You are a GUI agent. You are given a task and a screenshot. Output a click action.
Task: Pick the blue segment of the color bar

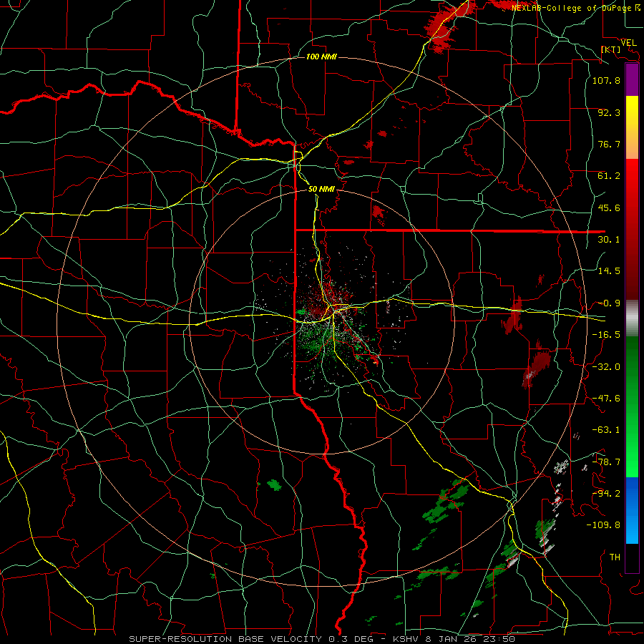(x=632, y=510)
